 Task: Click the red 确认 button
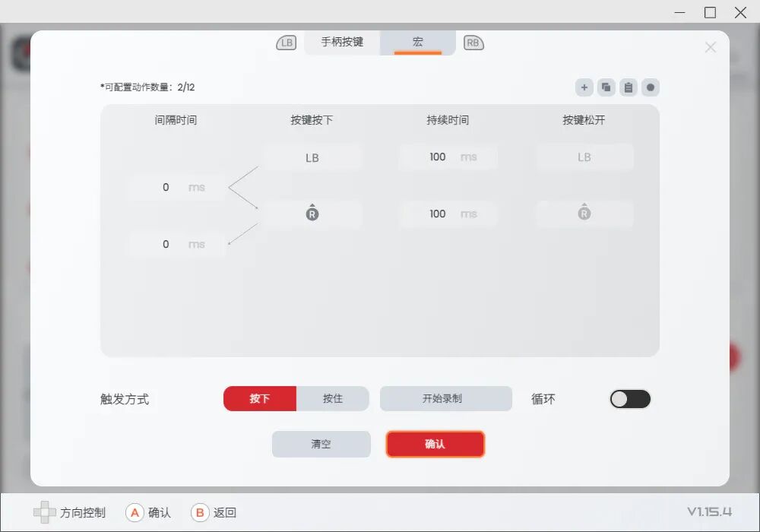(435, 444)
